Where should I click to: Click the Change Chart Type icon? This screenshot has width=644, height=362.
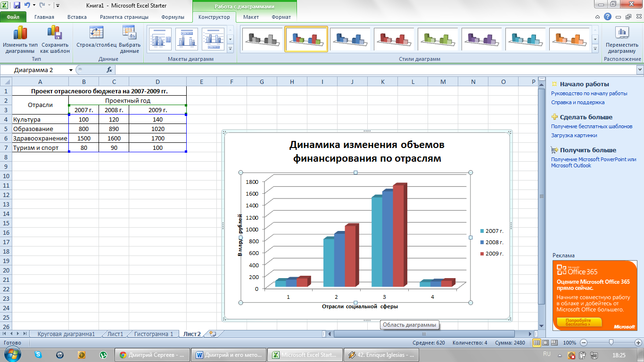20,41
